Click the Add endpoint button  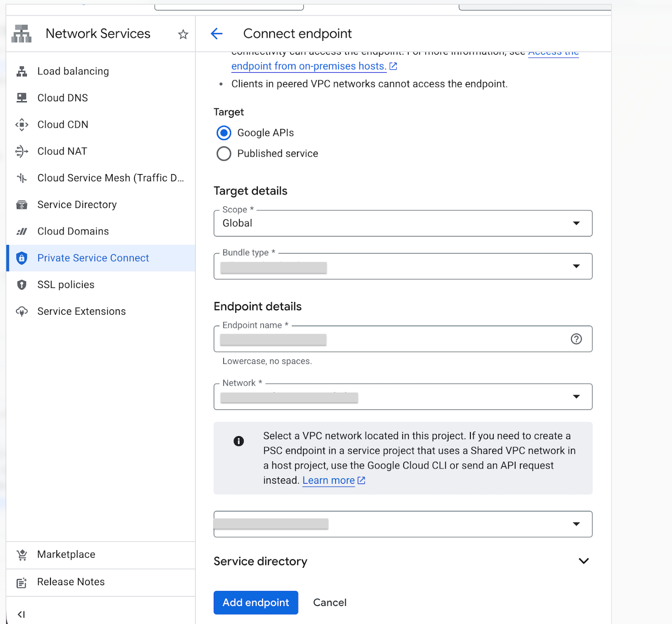(x=256, y=603)
